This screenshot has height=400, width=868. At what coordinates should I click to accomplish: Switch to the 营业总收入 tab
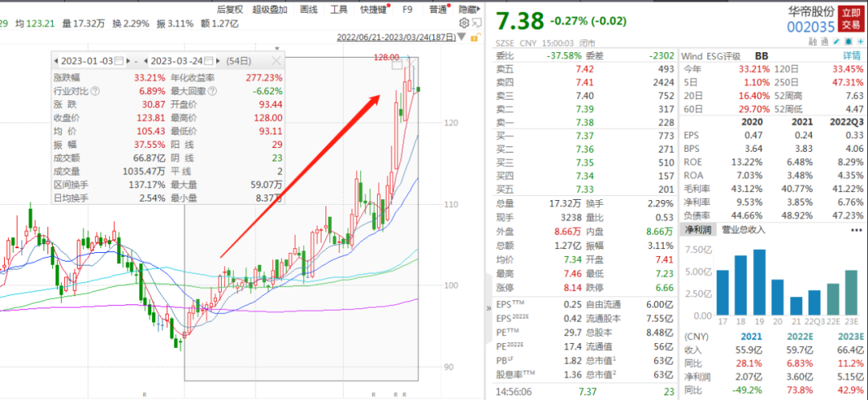743,230
